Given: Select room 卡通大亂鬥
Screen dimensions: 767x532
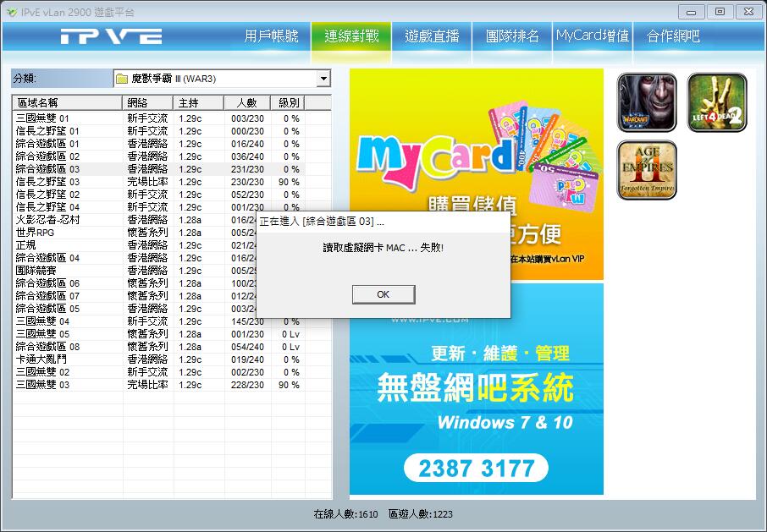Looking at the screenshot, I should [x=158, y=359].
